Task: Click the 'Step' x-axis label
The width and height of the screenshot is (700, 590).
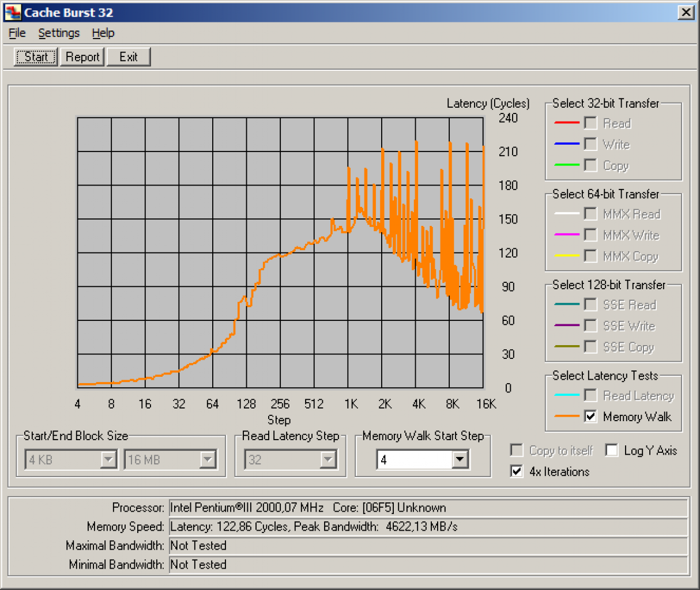Action: pos(279,420)
